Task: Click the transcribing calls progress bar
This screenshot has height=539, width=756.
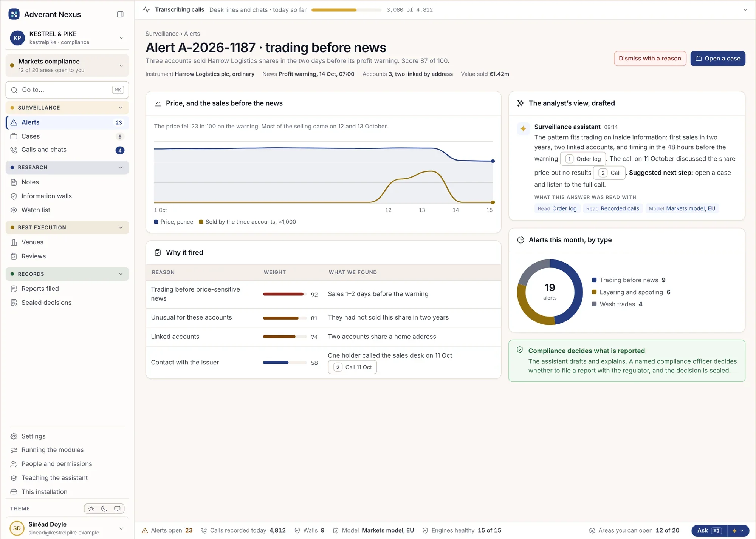Action: click(346, 10)
